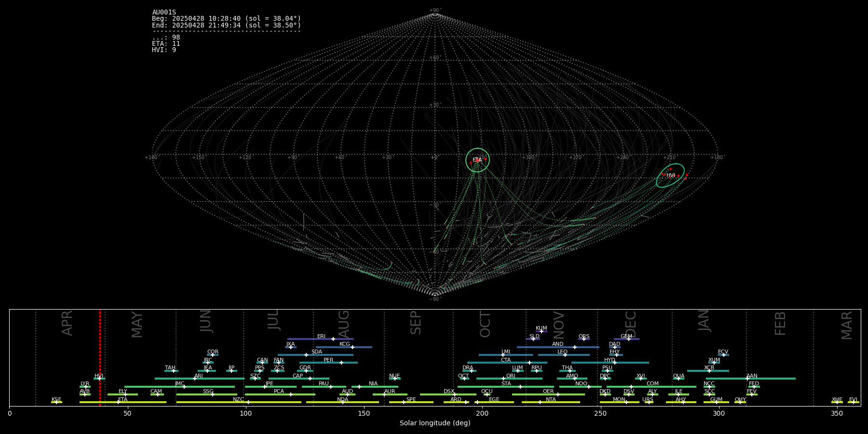The image size is (868, 434).
Task: Click the COR shower label
Action: coord(213,352)
